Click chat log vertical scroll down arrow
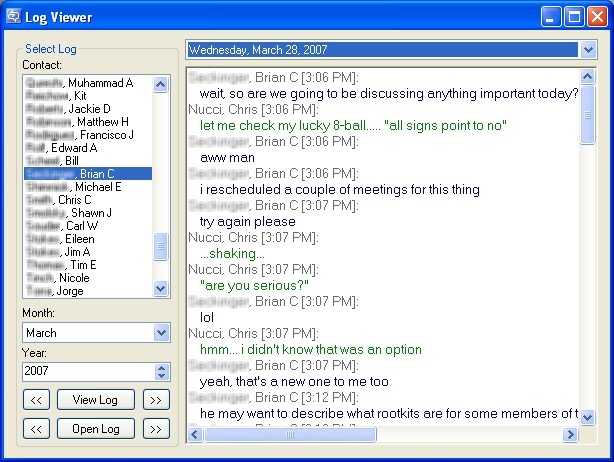This screenshot has height=462, width=614. coord(587,417)
